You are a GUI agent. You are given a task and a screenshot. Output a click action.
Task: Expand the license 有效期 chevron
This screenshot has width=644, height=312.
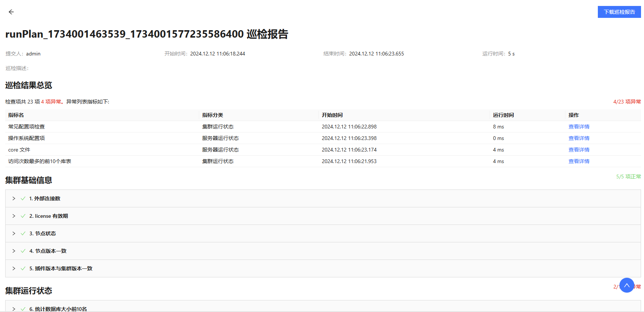click(x=14, y=216)
